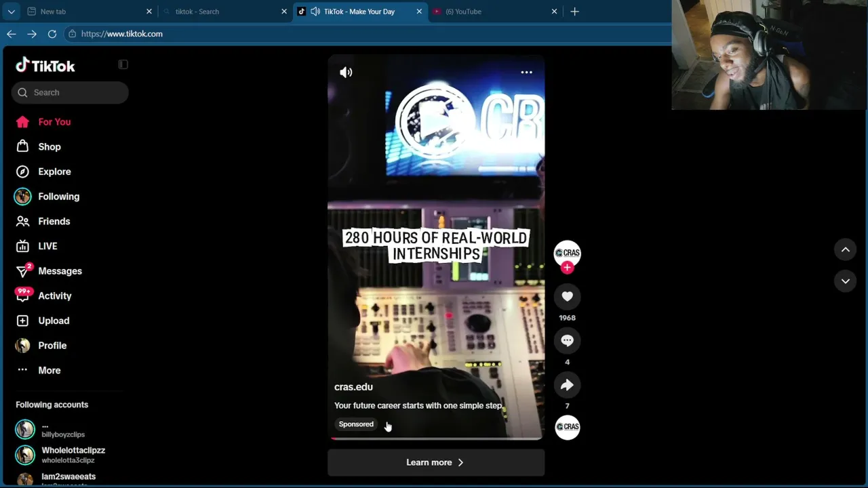The width and height of the screenshot is (868, 488).
Task: Focus the TikTok Search field
Action: pos(70,92)
